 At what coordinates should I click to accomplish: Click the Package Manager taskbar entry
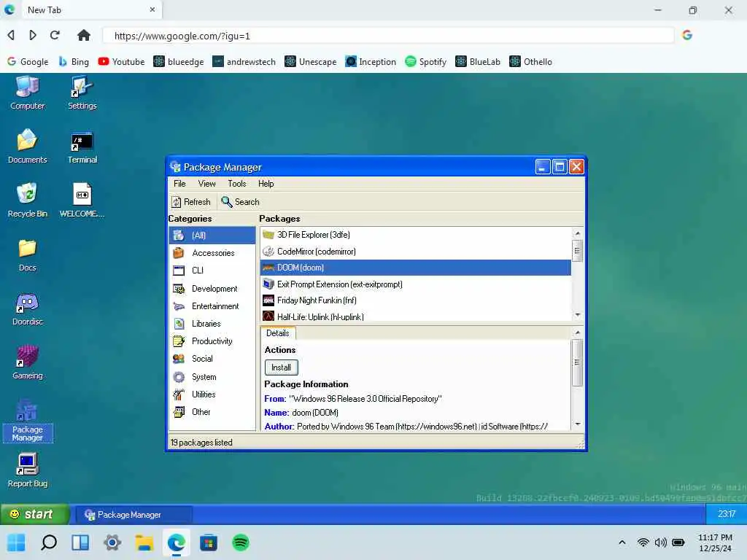pyautogui.click(x=133, y=515)
